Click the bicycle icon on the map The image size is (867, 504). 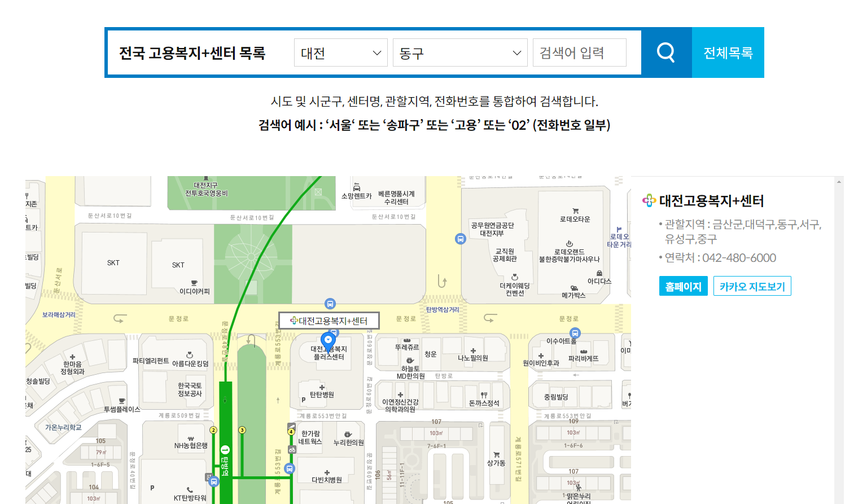pyautogui.click(x=292, y=450)
